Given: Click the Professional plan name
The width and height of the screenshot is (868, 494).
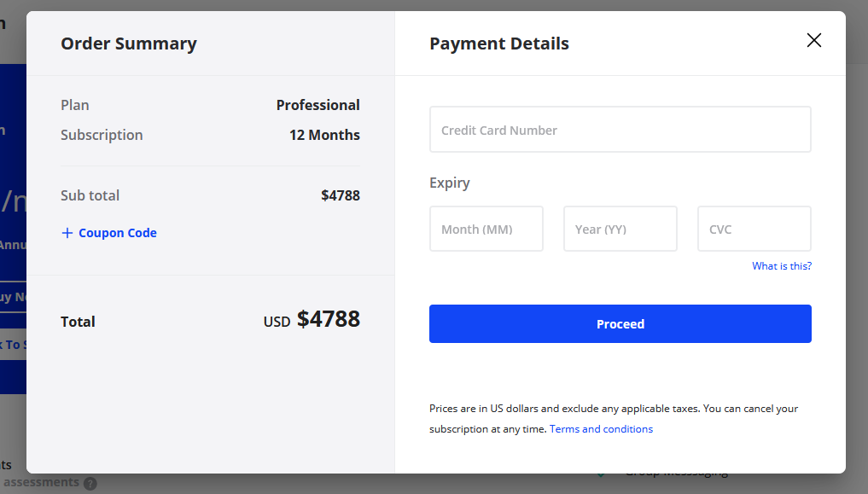Looking at the screenshot, I should point(317,105).
